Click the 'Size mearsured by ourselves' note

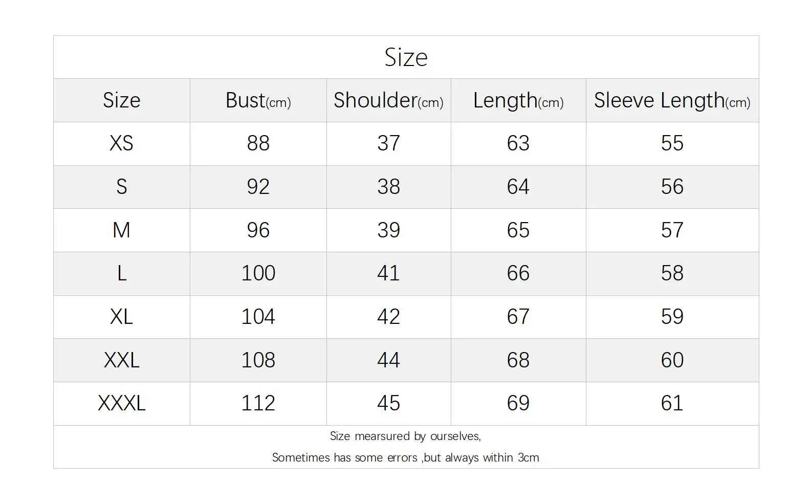click(x=405, y=436)
